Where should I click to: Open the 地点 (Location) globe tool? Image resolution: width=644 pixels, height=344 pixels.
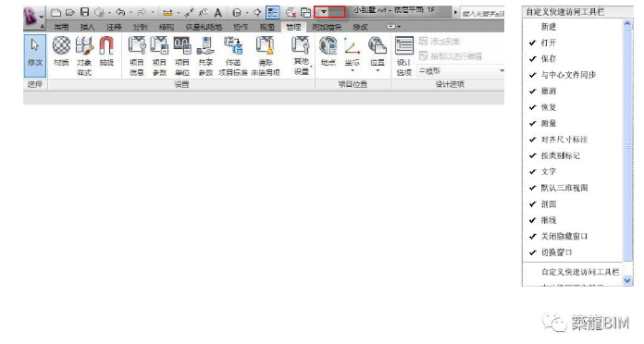click(328, 51)
